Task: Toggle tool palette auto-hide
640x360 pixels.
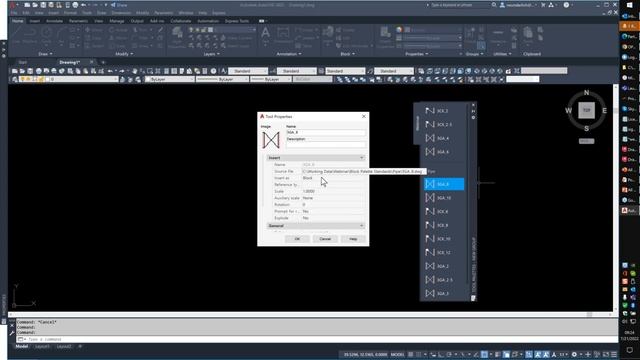Action: click(x=473, y=111)
